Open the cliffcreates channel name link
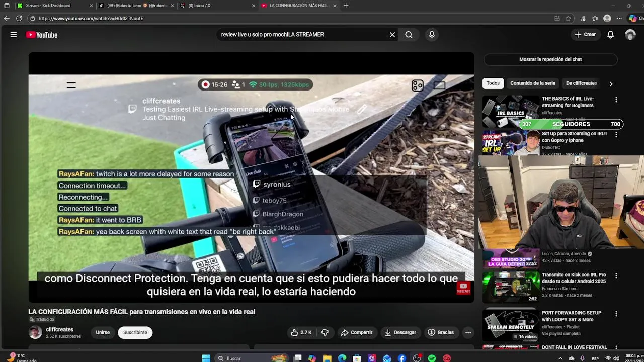The width and height of the screenshot is (644, 362). click(x=59, y=329)
